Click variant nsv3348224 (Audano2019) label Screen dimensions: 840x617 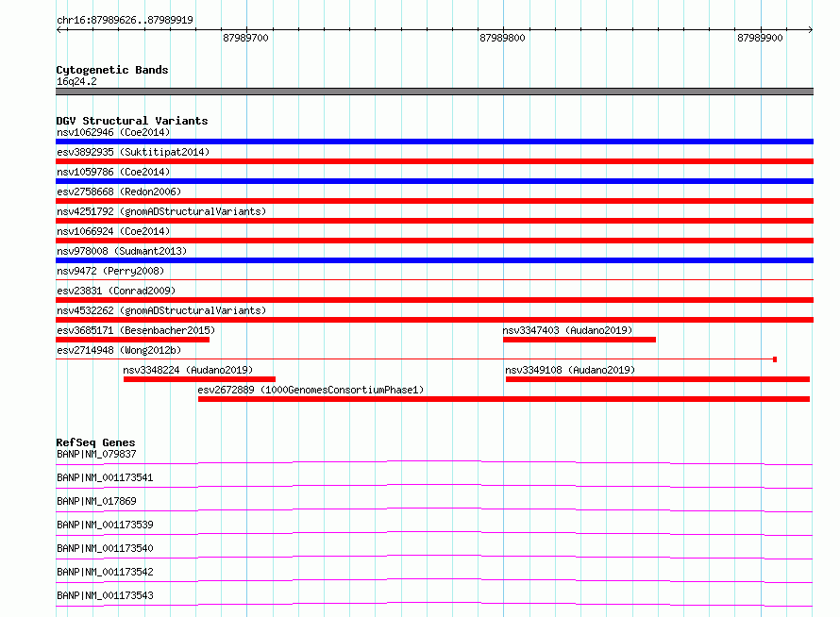coord(188,370)
